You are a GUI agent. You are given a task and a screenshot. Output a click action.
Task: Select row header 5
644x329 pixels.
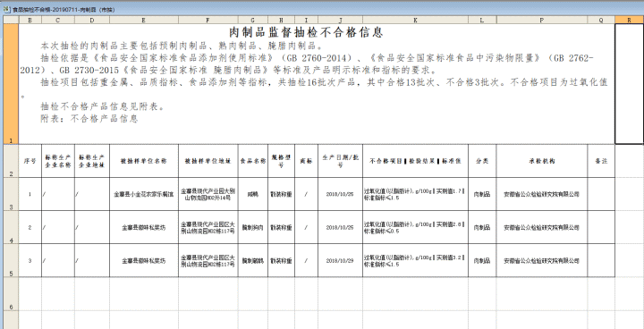[11, 261]
